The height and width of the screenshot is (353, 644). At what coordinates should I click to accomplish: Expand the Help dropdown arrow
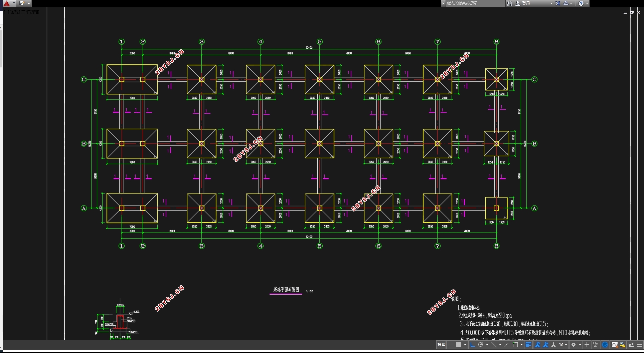[587, 3]
